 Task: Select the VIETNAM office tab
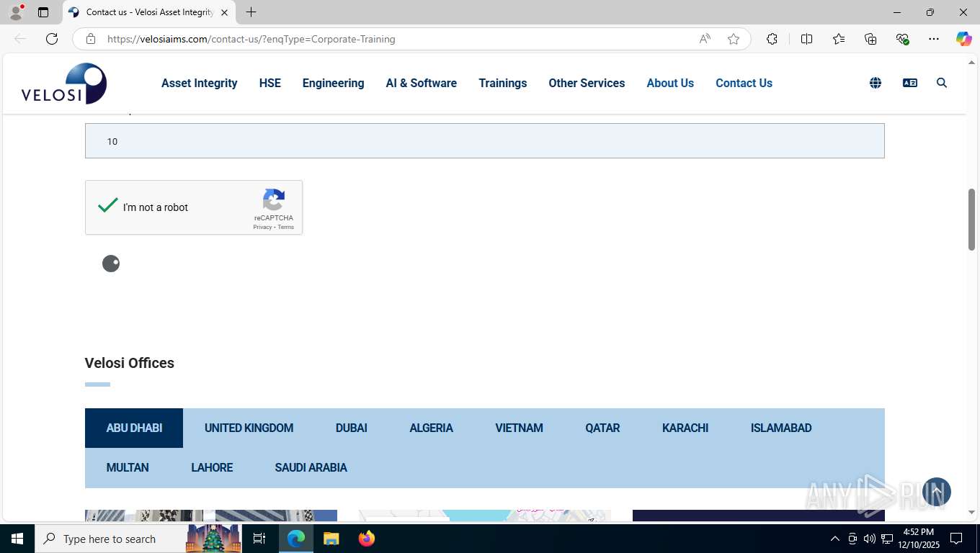519,428
